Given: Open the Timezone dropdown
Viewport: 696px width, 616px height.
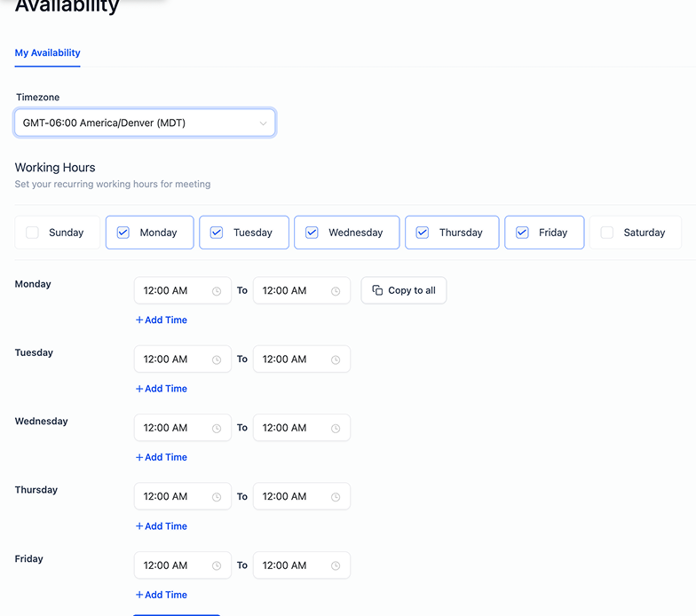Looking at the screenshot, I should pos(145,122).
